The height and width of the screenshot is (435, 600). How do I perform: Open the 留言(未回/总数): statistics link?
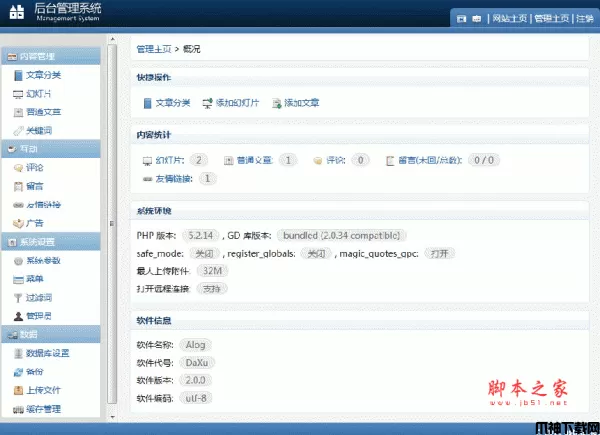pyautogui.click(x=430, y=160)
